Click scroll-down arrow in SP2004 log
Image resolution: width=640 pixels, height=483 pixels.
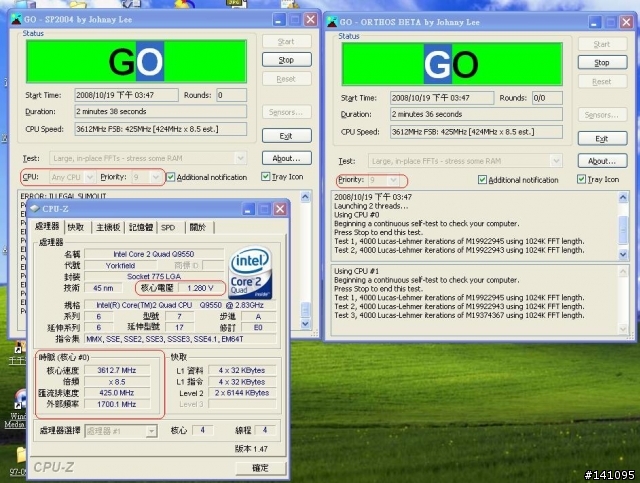[305, 324]
